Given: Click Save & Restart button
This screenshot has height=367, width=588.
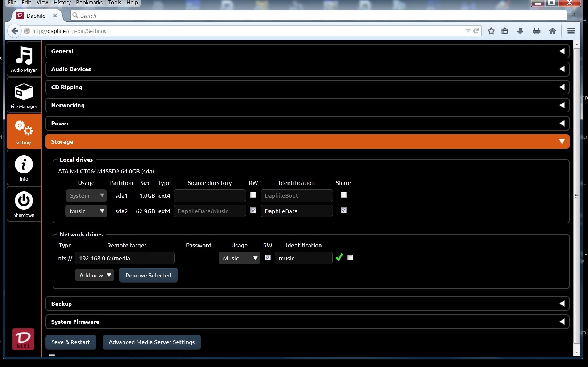Looking at the screenshot, I should pyautogui.click(x=71, y=342).
